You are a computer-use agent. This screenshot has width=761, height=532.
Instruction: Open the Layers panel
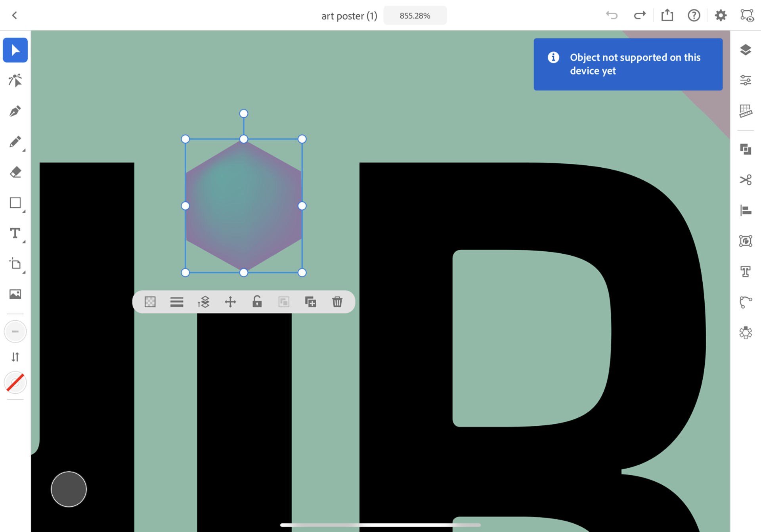pos(746,50)
